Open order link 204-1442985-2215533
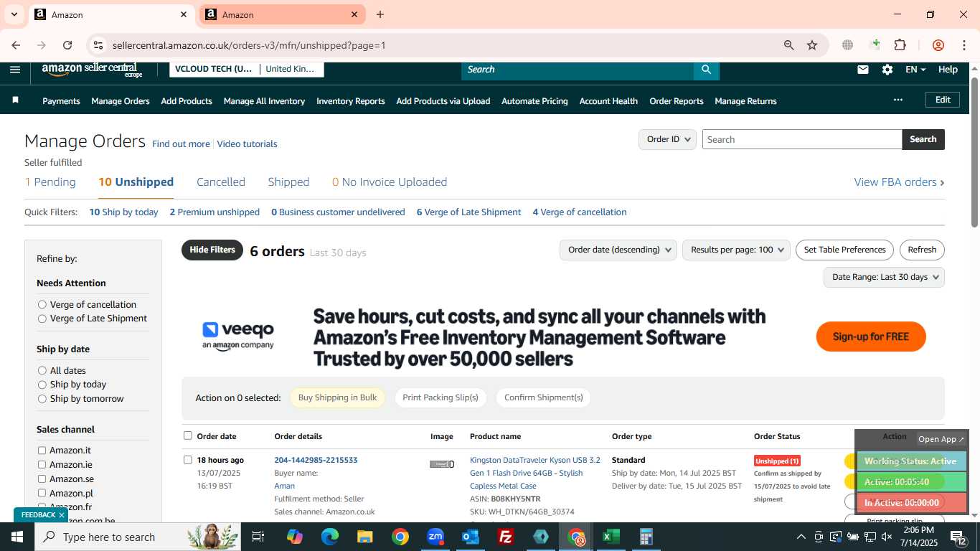 pos(316,460)
